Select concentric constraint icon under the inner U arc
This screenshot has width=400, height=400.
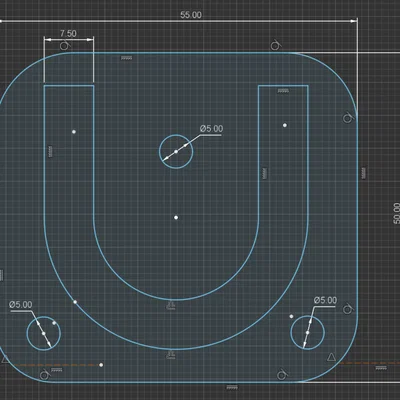(x=171, y=305)
